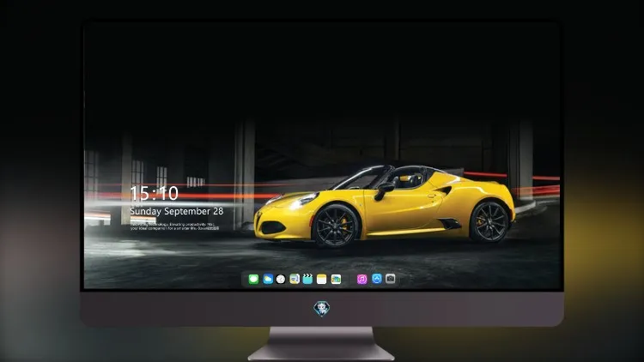Screen dimensions: 644x362
Task: Open the Weather app in dock
Action: 268,280
